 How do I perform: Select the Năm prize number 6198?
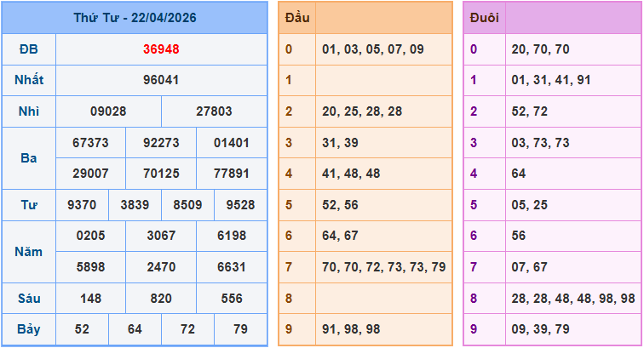(231, 236)
